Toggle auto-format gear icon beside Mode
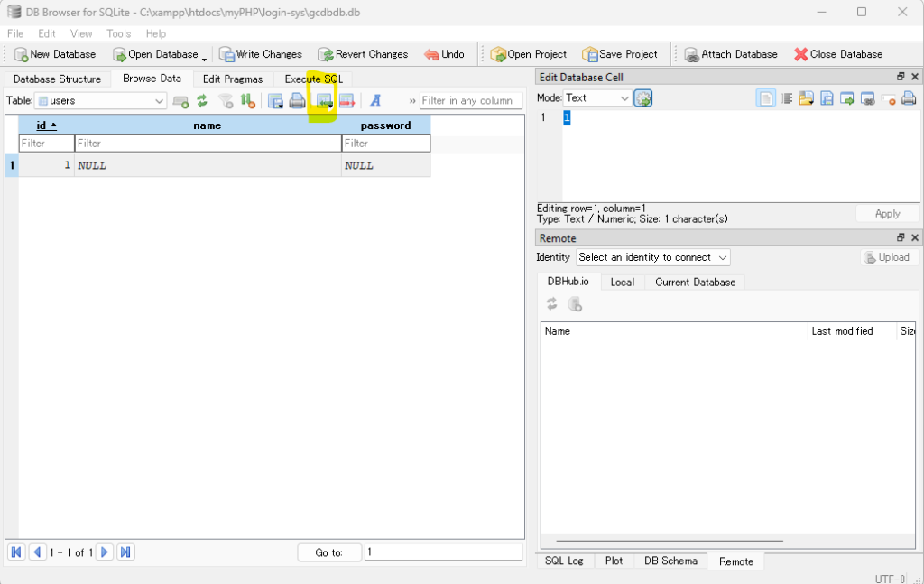924x584 pixels. point(642,98)
